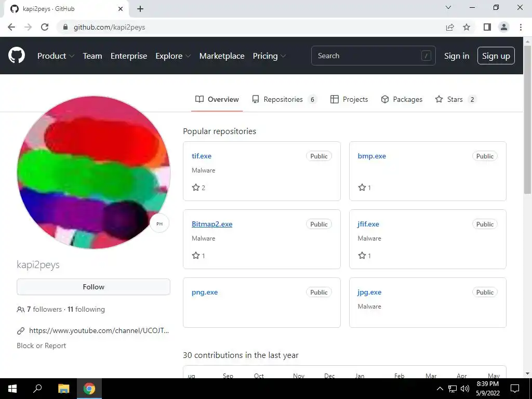Click the 30 contributions in the last year heading
The width and height of the screenshot is (532, 399).
tap(241, 355)
